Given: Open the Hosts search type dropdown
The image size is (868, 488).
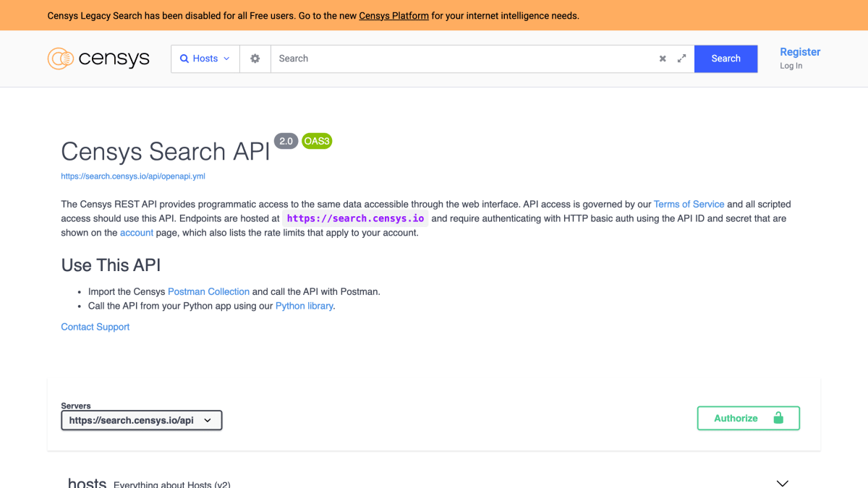Looking at the screenshot, I should point(205,59).
